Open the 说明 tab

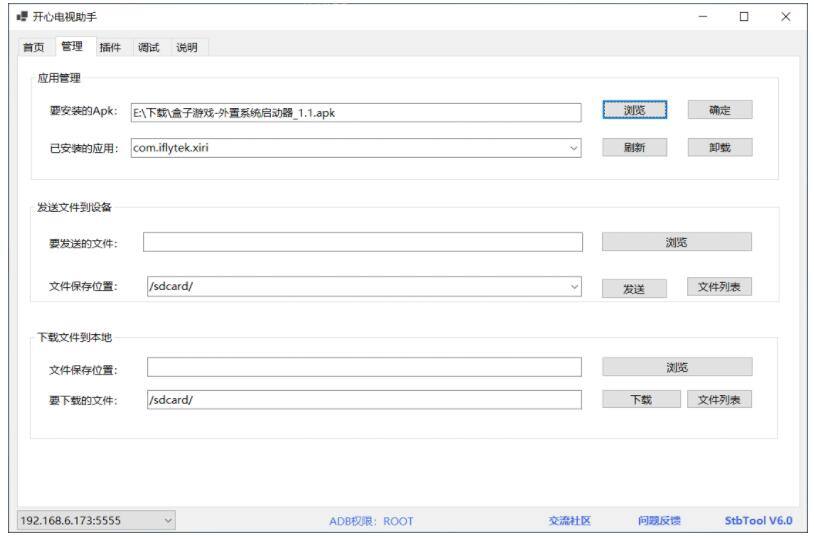[x=187, y=47]
